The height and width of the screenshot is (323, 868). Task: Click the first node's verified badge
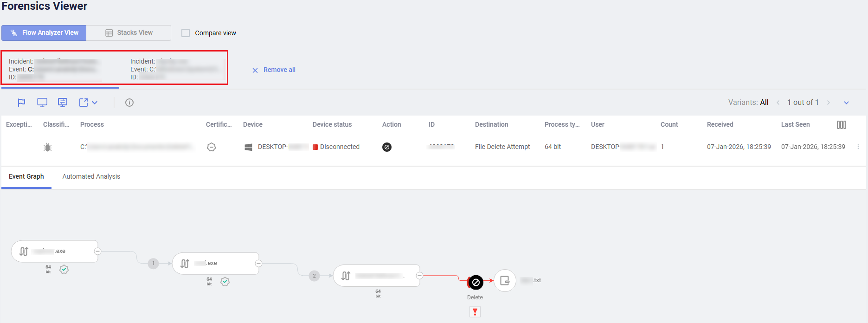[x=64, y=269]
